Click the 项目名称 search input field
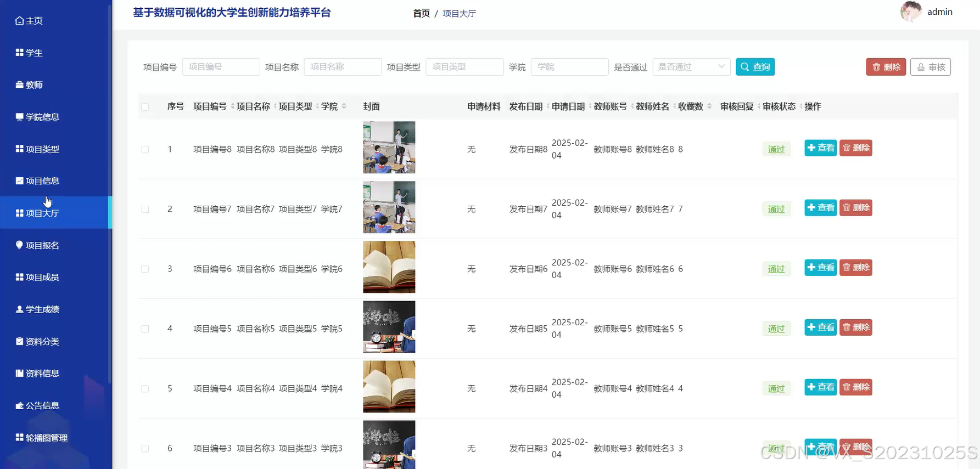 [x=343, y=67]
